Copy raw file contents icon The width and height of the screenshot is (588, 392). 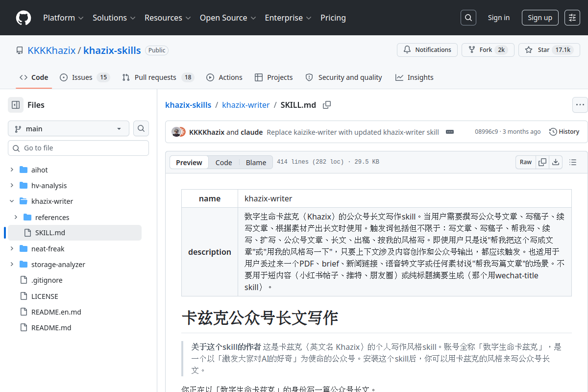(542, 162)
